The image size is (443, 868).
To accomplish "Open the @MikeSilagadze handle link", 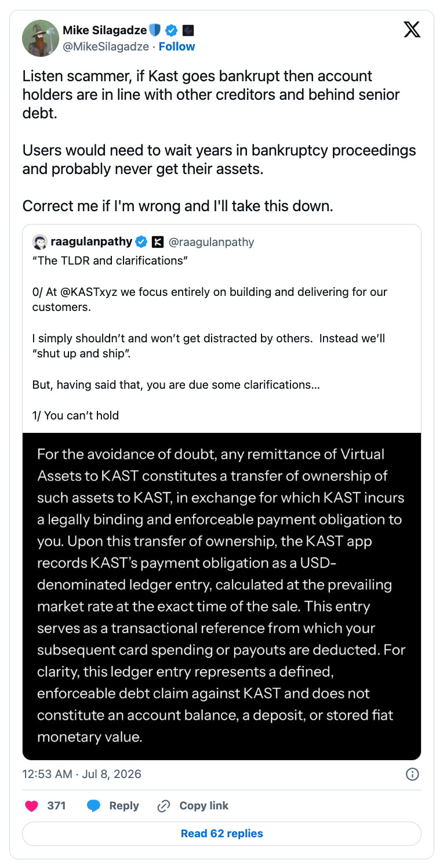I will 107,46.
